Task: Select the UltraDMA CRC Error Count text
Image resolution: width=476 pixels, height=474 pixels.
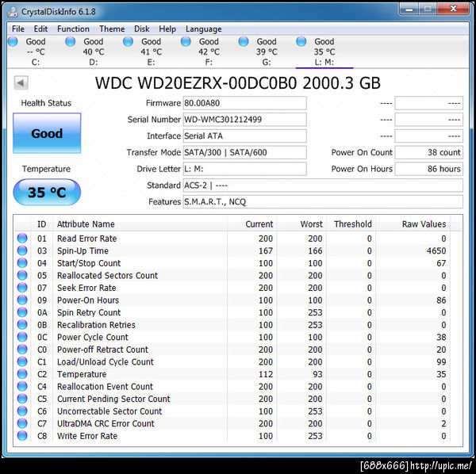Action: pyautogui.click(x=106, y=423)
